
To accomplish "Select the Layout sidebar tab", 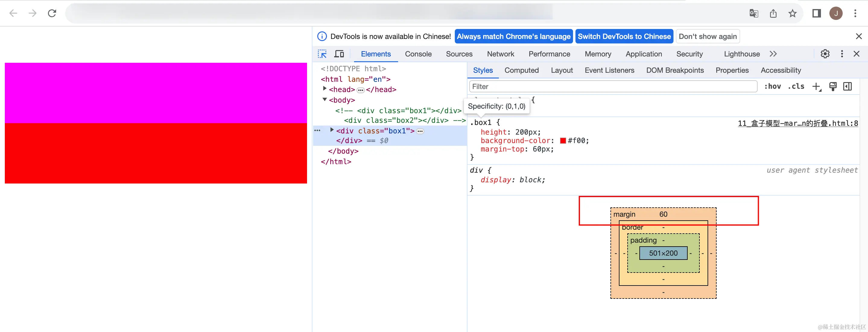I will click(x=562, y=70).
